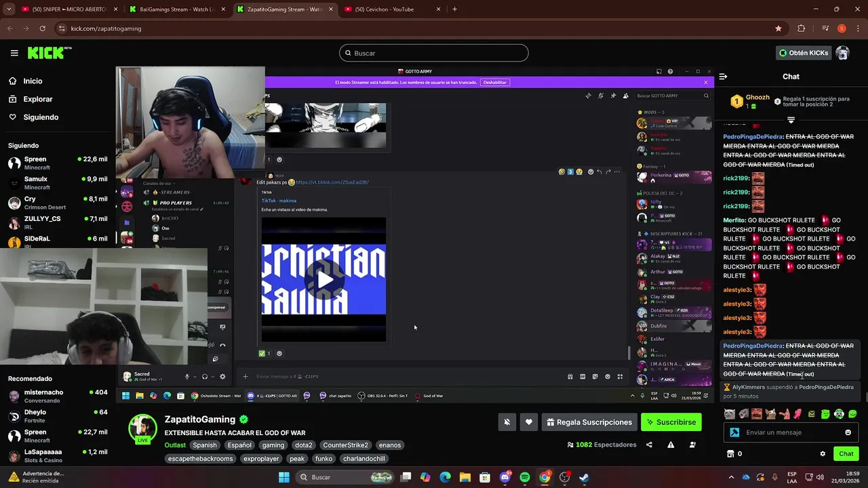Open followed channel Samulx
Screen dimensions: 868x488
point(58,182)
